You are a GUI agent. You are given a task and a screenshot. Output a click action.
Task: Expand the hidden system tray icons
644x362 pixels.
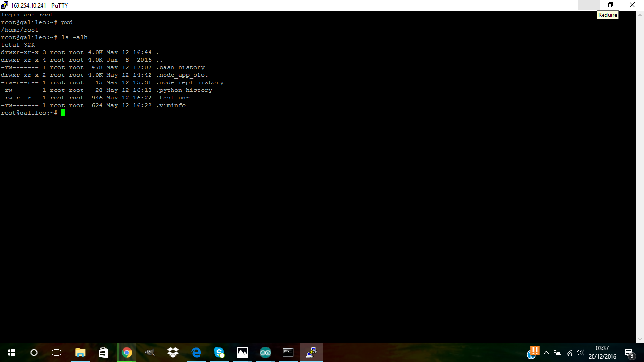(x=546, y=353)
